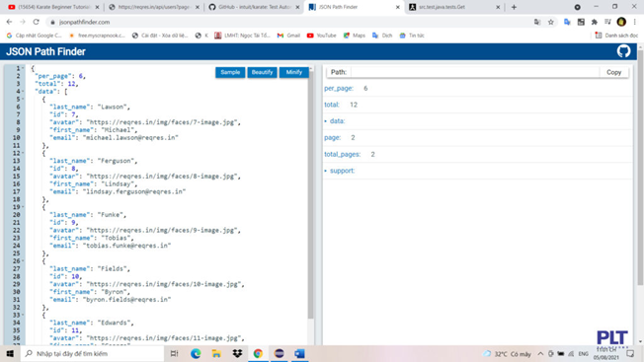Select the total_pages key in tree view

pos(342,154)
